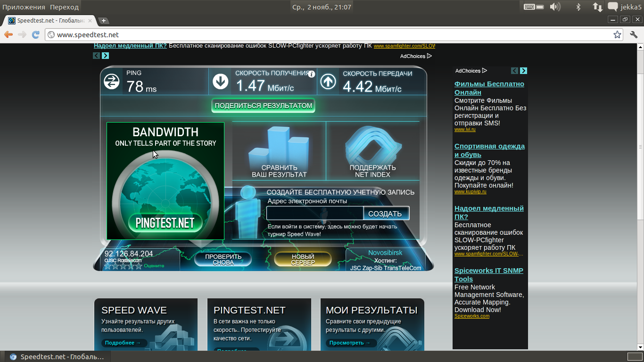The height and width of the screenshot is (362, 644).
Task: Show next ad in the sidebar AdChoices
Action: tap(523, 71)
